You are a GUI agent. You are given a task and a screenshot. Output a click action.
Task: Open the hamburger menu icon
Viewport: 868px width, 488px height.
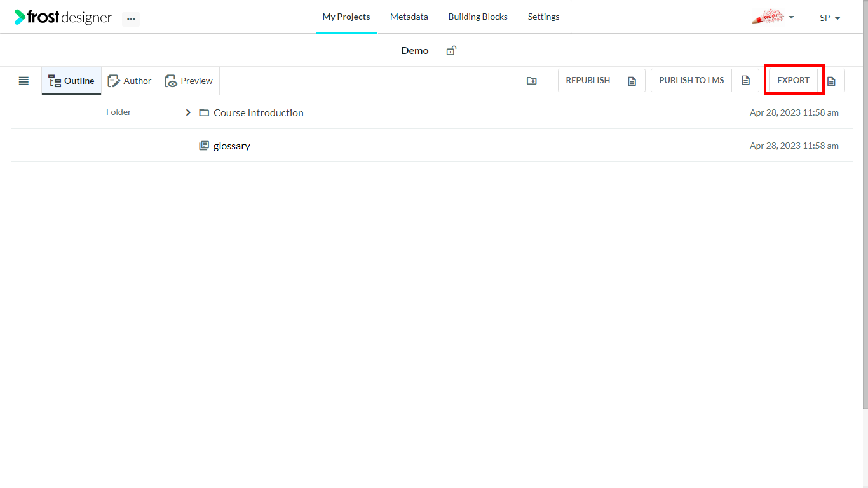point(24,81)
